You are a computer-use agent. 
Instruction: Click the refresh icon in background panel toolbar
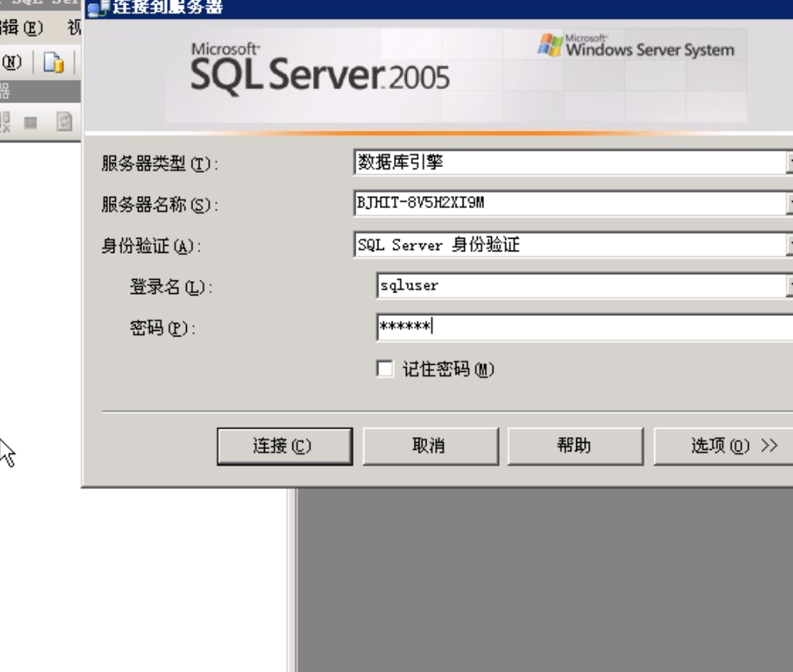[x=65, y=122]
